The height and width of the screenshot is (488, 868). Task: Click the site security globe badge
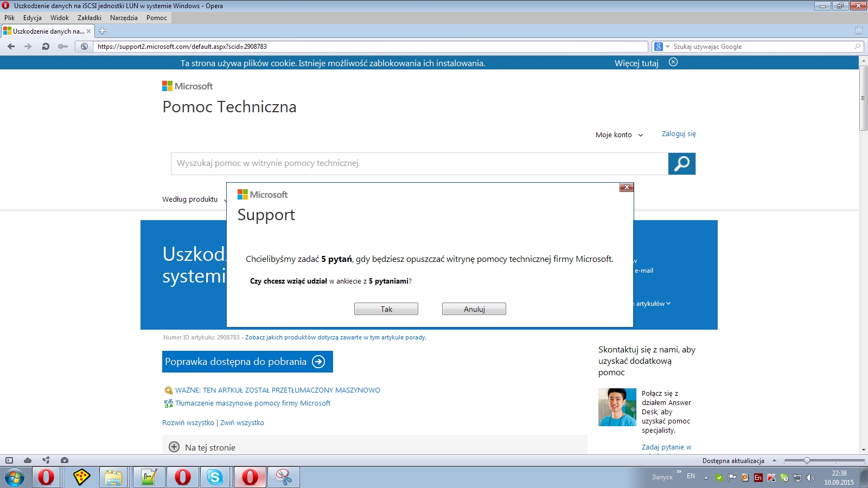pyautogui.click(x=84, y=47)
